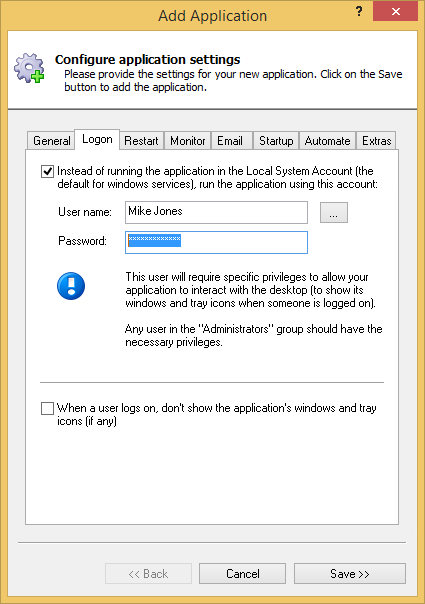Open the Startup tab

click(x=276, y=141)
